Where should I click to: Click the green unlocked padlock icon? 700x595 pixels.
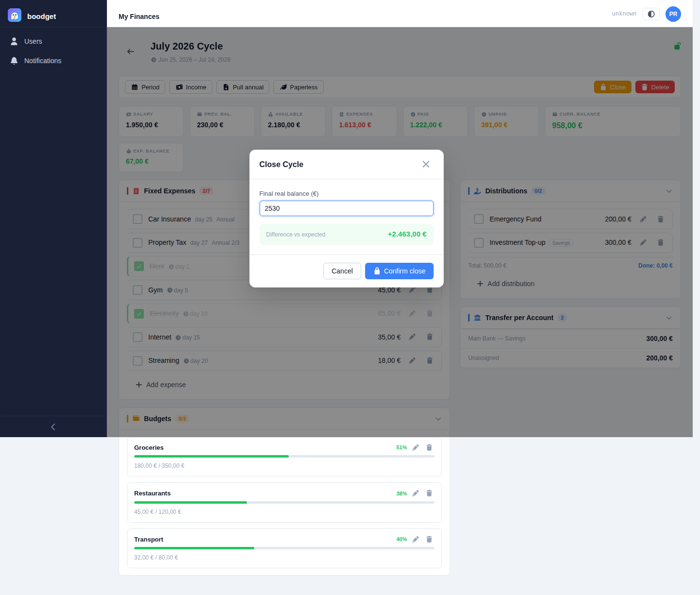click(677, 46)
